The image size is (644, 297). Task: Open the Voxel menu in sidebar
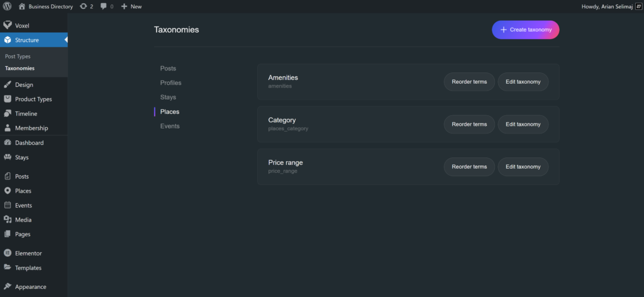click(x=22, y=26)
